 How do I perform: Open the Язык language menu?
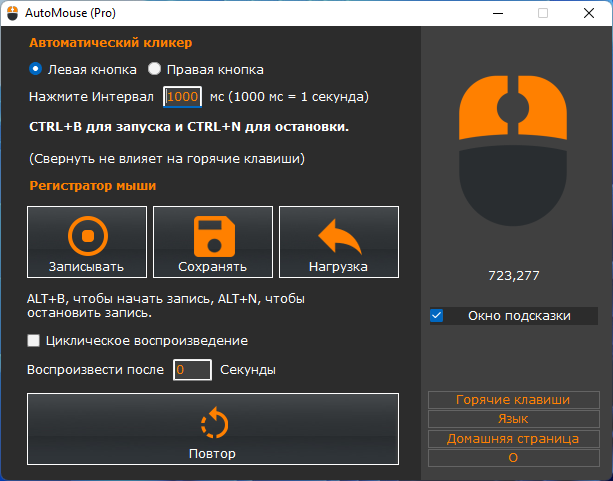click(513, 419)
